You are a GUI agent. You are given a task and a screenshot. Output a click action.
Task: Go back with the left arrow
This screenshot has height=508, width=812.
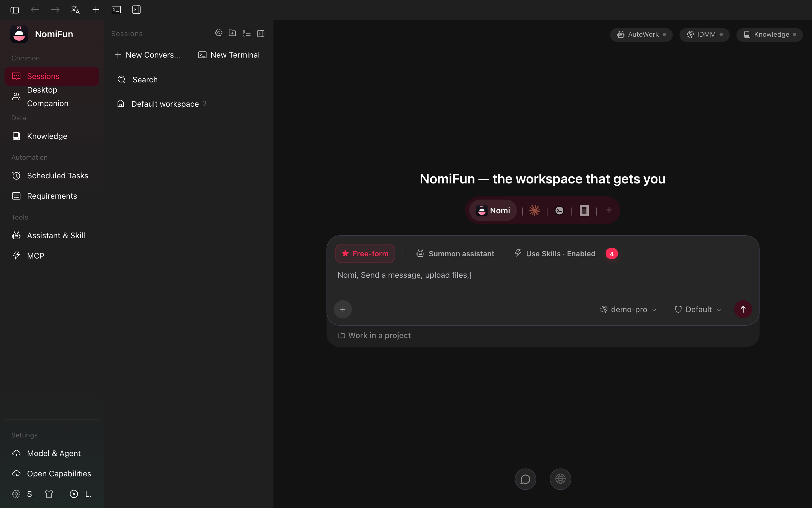pos(35,10)
